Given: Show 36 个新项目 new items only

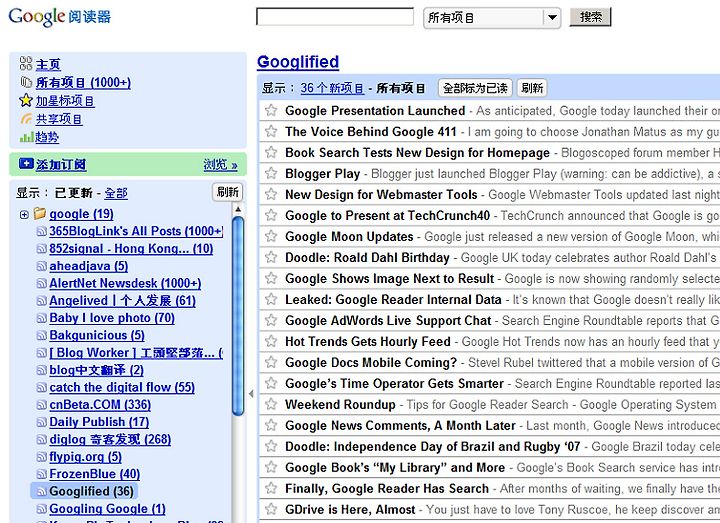Looking at the screenshot, I should click(x=332, y=88).
